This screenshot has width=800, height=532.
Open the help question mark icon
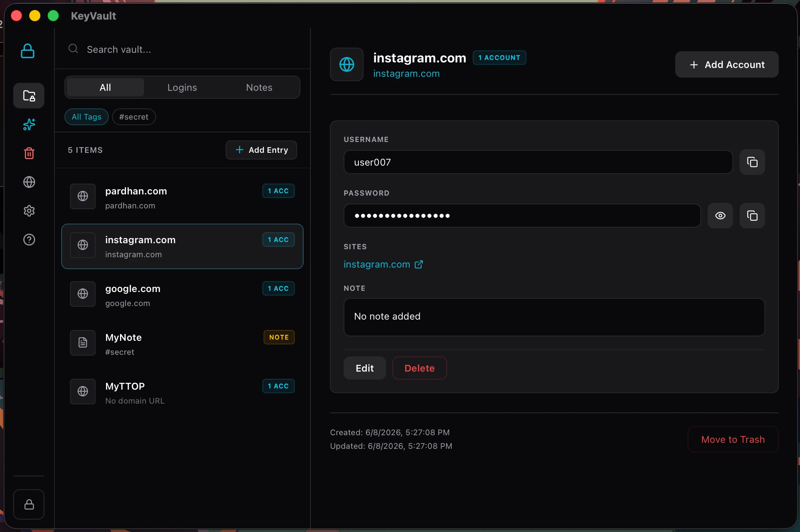(x=29, y=240)
